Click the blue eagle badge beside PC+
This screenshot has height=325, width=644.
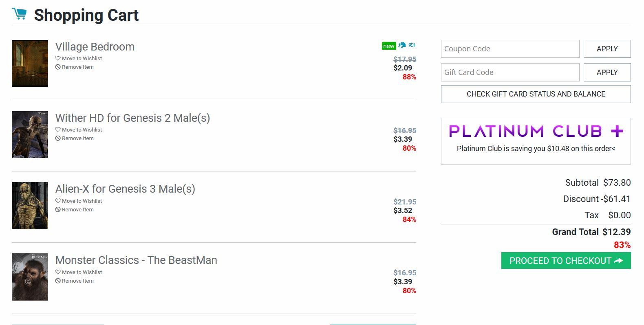click(x=402, y=45)
